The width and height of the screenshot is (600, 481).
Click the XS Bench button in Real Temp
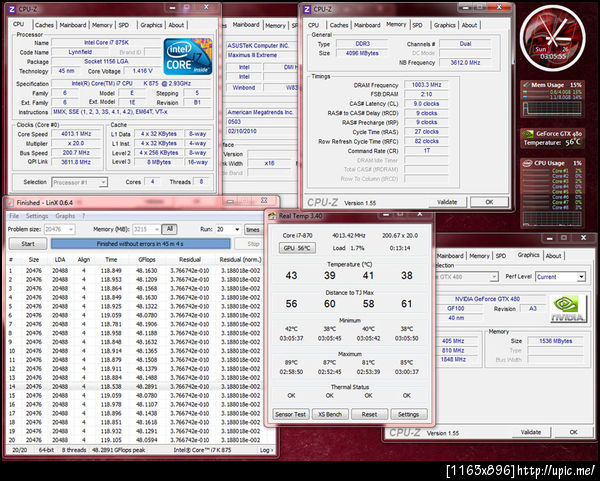(330, 414)
